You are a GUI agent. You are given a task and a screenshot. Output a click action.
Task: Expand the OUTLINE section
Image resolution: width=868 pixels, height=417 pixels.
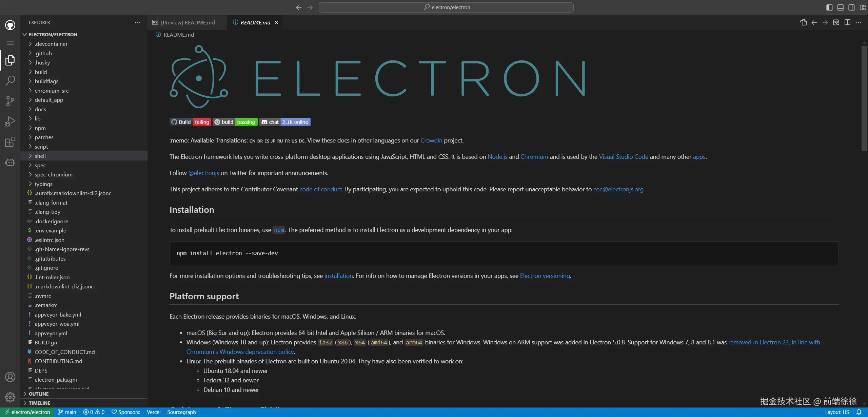[39, 394]
